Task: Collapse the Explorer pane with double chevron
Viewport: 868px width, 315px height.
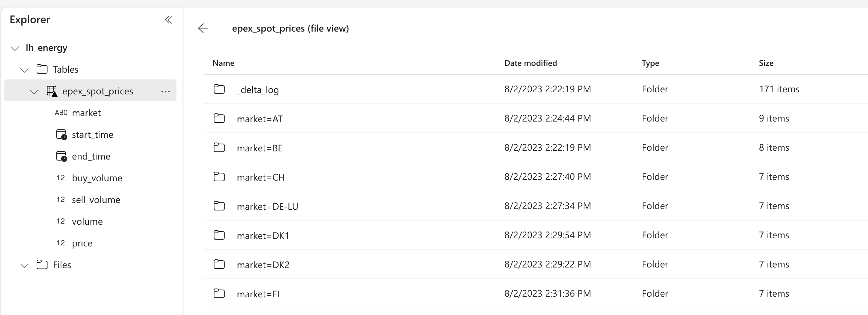Action: point(168,20)
